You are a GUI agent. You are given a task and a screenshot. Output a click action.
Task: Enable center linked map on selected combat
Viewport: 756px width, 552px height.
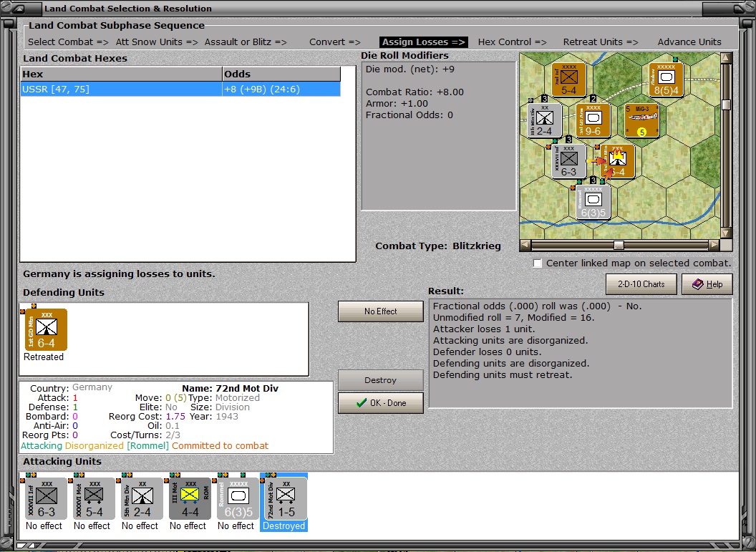[x=538, y=263]
